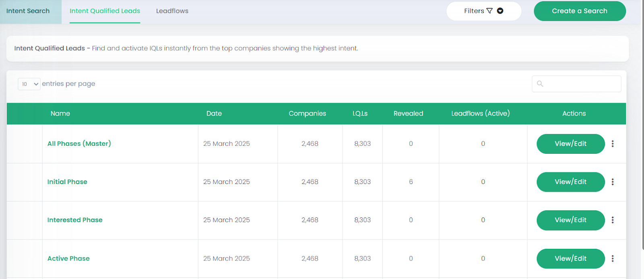The width and height of the screenshot is (644, 279).
Task: Open three-dot menu for Active Phase row
Action: click(x=613, y=258)
